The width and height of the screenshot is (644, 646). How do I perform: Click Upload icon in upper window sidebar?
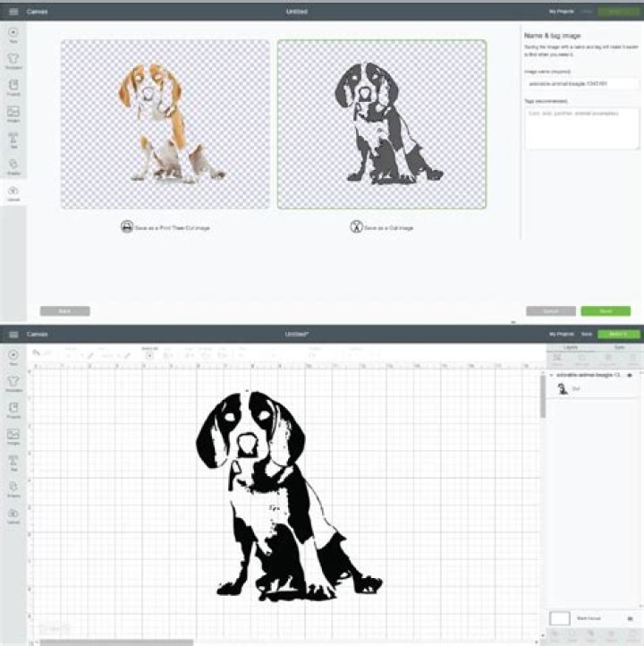click(13, 193)
